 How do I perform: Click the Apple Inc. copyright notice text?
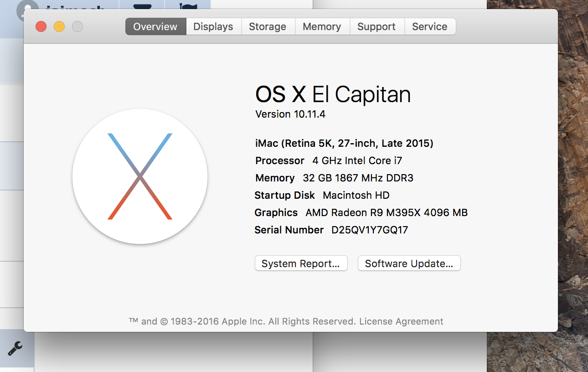coord(243,321)
